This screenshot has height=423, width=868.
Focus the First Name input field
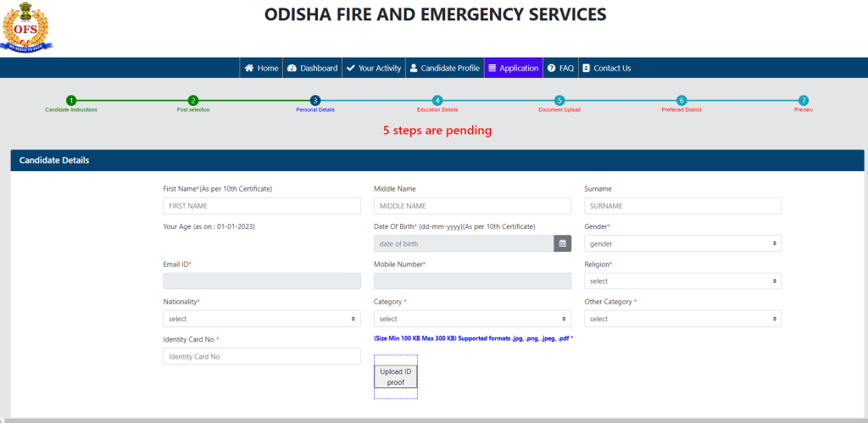[x=261, y=205]
